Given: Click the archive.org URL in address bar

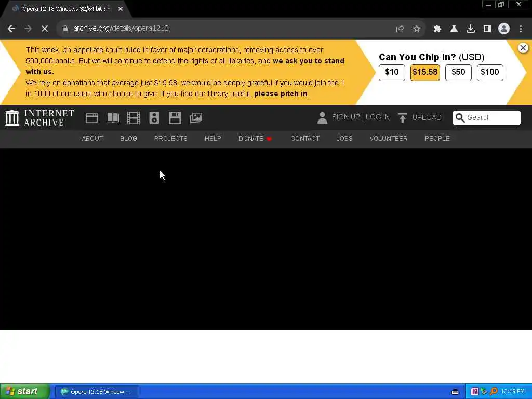Looking at the screenshot, I should (121, 29).
